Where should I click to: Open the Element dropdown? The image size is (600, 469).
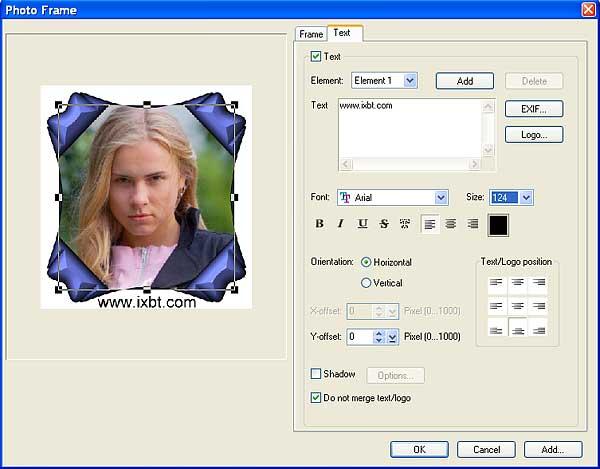[x=410, y=81]
